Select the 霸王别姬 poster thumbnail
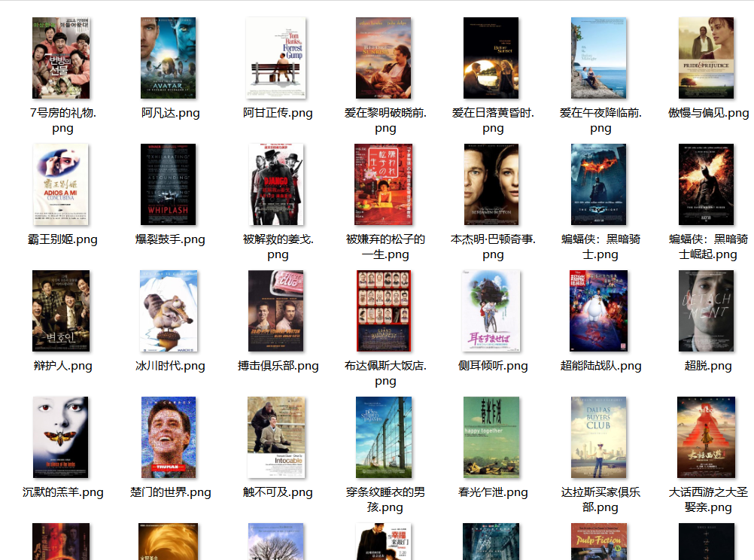Image resolution: width=754 pixels, height=560 pixels. [61, 184]
